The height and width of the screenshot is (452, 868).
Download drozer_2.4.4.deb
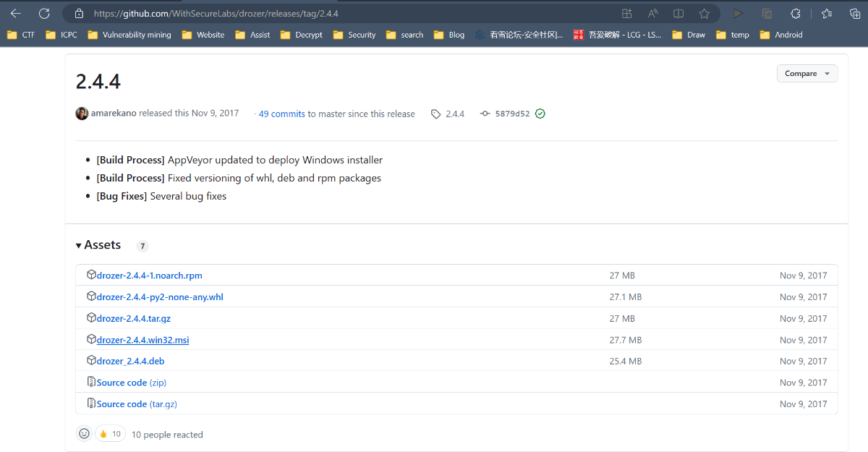coord(131,361)
